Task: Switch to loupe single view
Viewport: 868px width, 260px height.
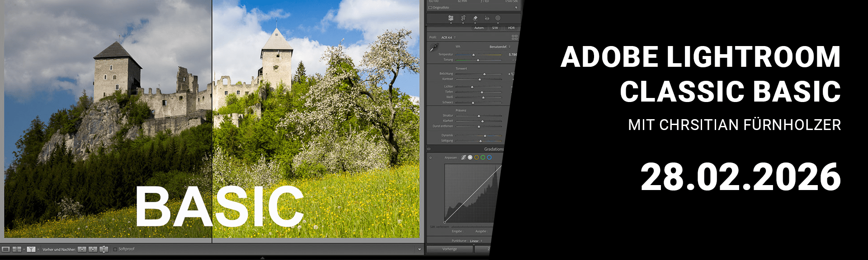Action: click(x=6, y=249)
